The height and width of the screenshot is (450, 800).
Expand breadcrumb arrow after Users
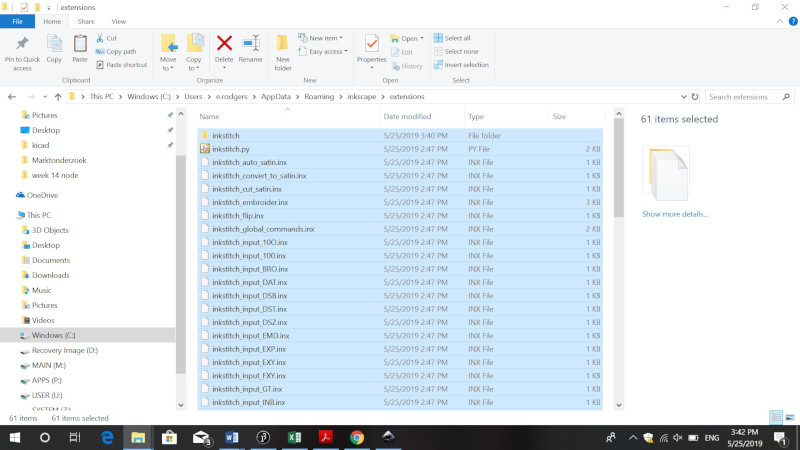(209, 96)
